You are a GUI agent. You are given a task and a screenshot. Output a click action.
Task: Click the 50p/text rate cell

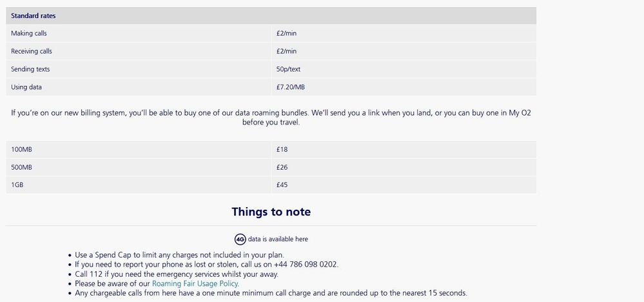288,69
